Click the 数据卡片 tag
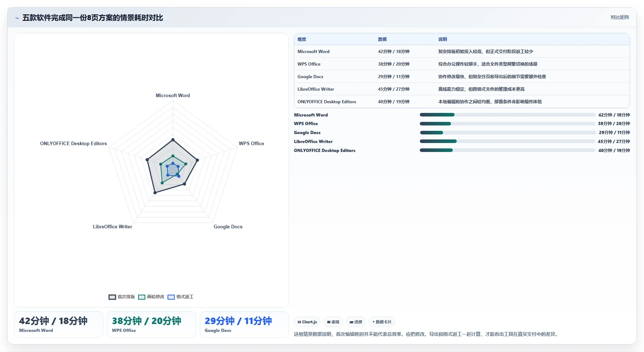Image resolution: width=644 pixels, height=352 pixels. tap(382, 322)
